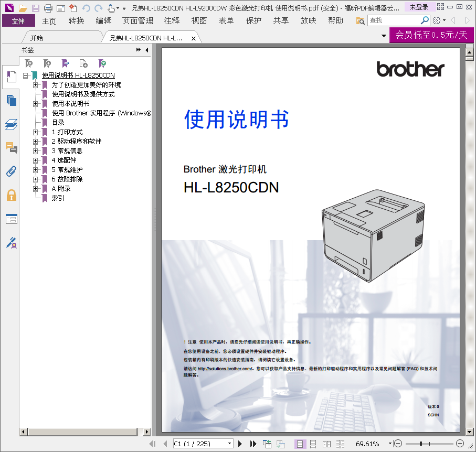Print the document via printer icon
Viewport: 476px width, 452px height.
[x=48, y=8]
